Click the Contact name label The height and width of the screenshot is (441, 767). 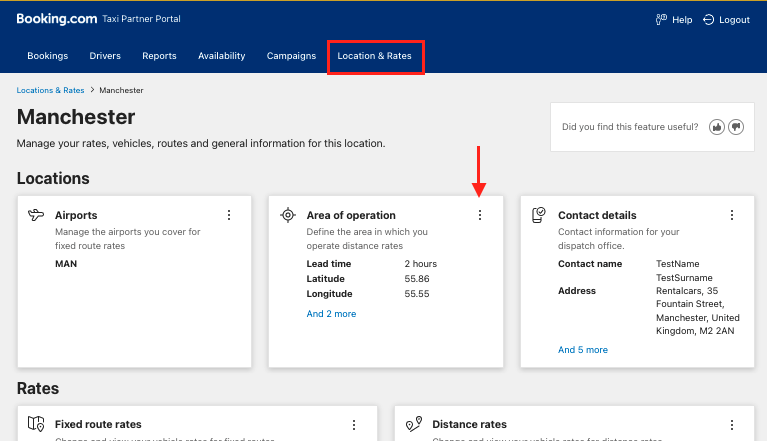pyautogui.click(x=590, y=264)
